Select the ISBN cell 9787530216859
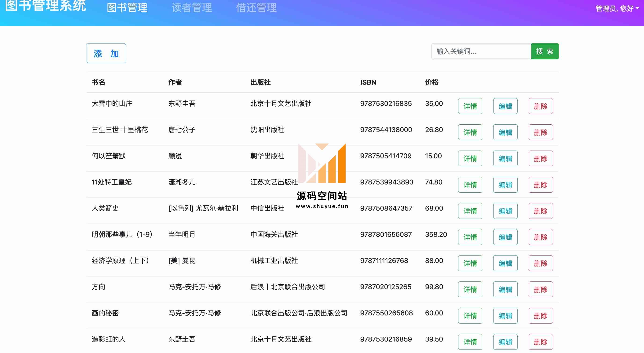The width and height of the screenshot is (644, 353). point(386,339)
